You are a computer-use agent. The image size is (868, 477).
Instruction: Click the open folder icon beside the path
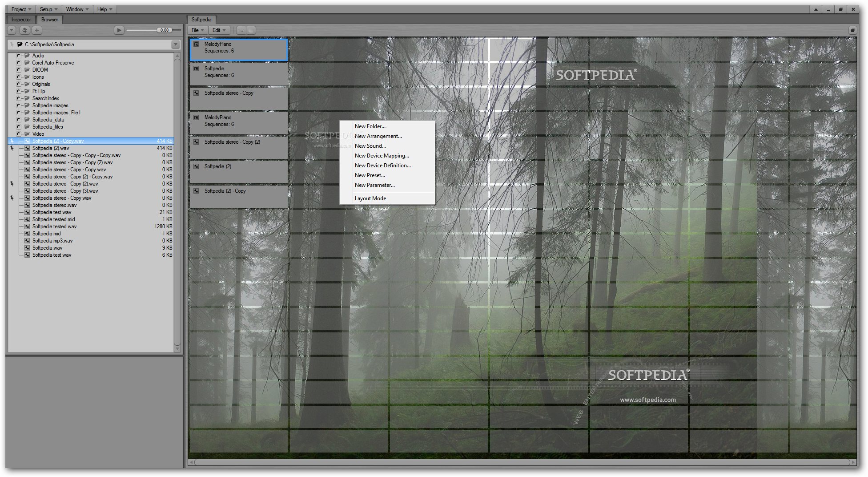pos(20,44)
